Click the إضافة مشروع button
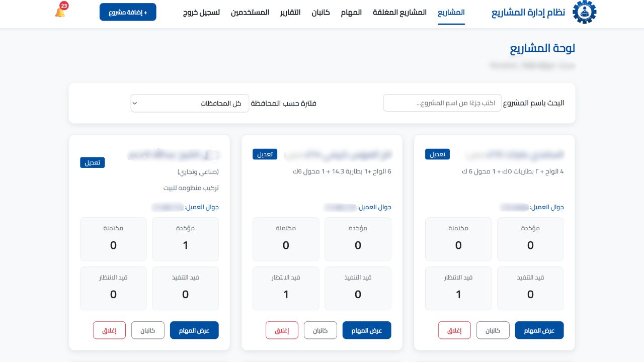644x362 pixels. click(128, 12)
